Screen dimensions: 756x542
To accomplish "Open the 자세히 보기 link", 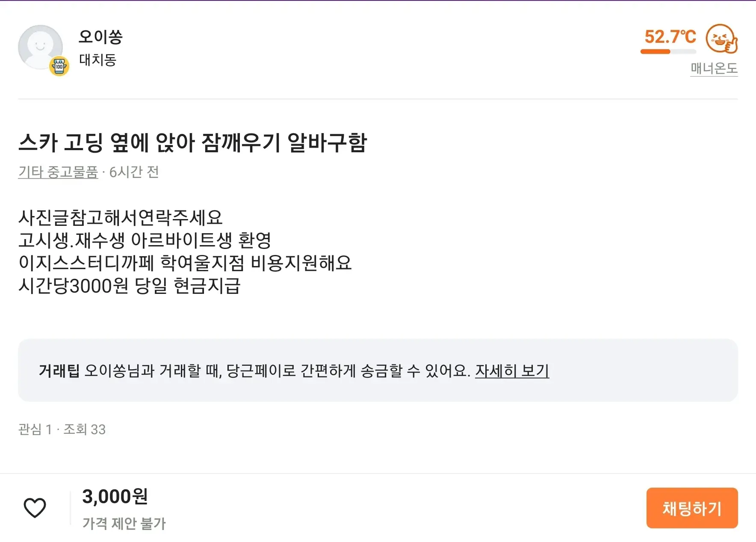I will coord(512,370).
